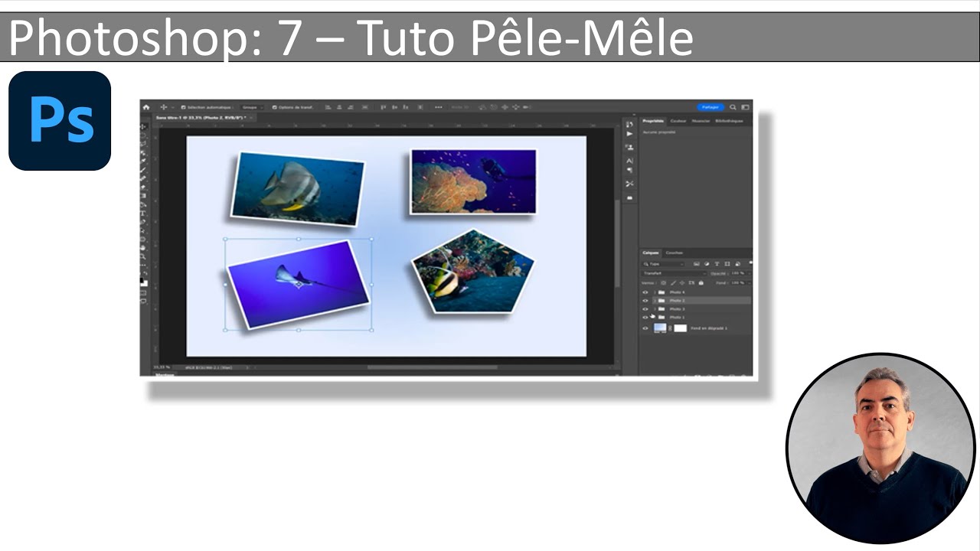This screenshot has width=980, height=551.
Task: Click Align right edges icon
Action: (351, 107)
